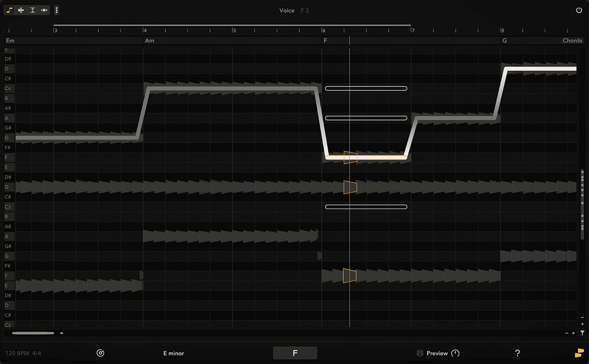Viewport: 589px width, 364px height.
Task: Open the help question mark
Action: [517, 353]
